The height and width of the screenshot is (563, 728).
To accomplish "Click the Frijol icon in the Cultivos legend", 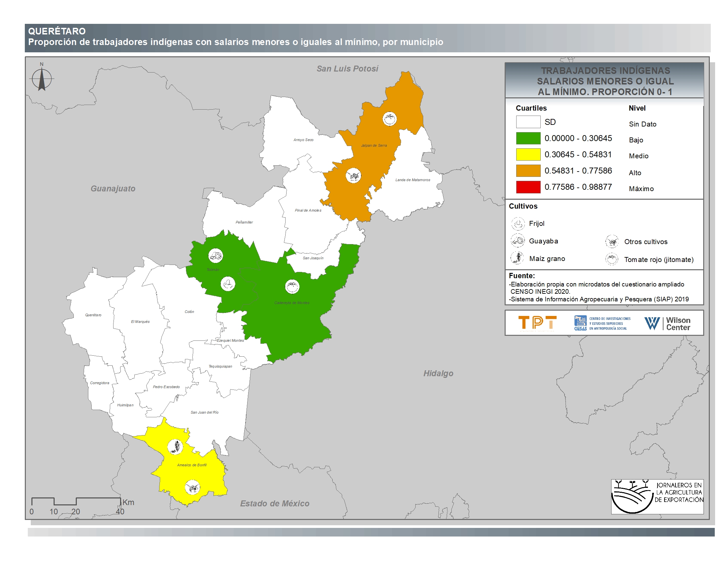I will pyautogui.click(x=518, y=224).
